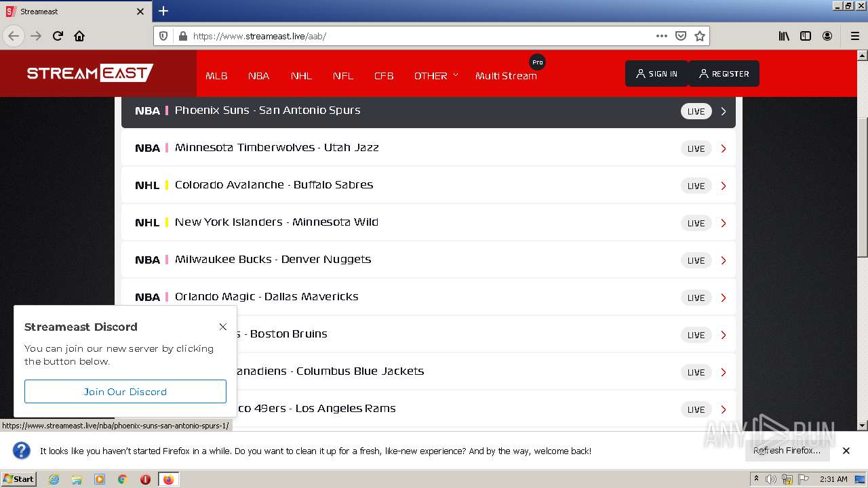The image size is (868, 488).
Task: Click chevron on Avalanche - Sabres row
Action: [724, 186]
